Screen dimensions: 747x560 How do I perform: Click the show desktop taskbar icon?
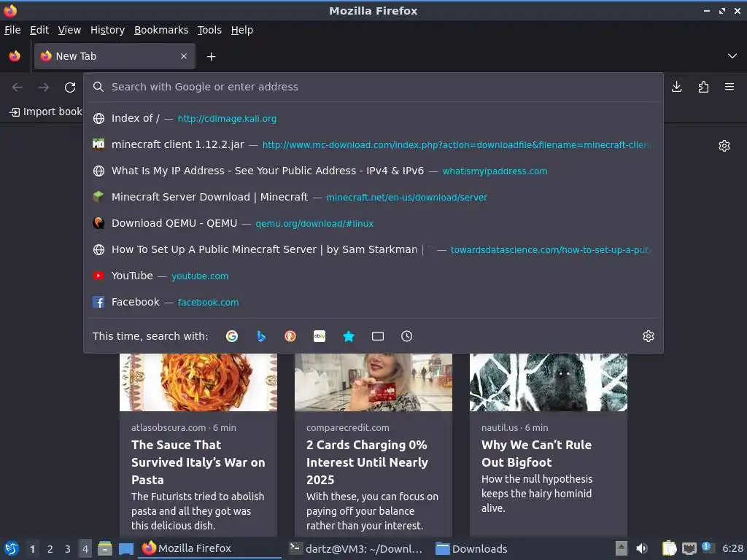126,548
